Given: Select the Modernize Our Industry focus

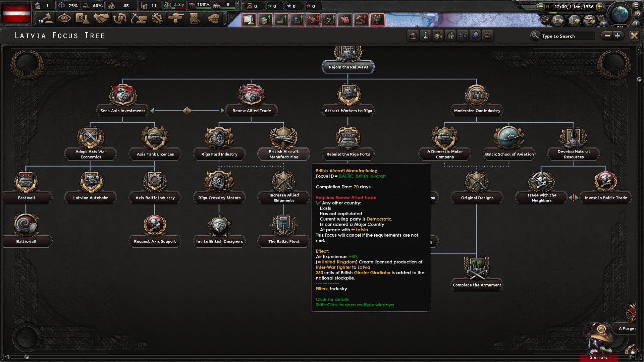Looking at the screenshot, I should 477,111.
